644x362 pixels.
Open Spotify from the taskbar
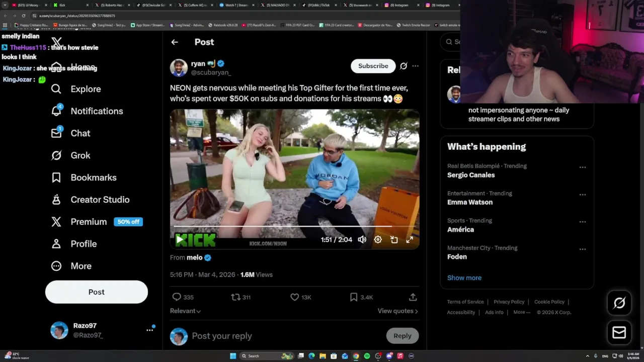[367, 356]
